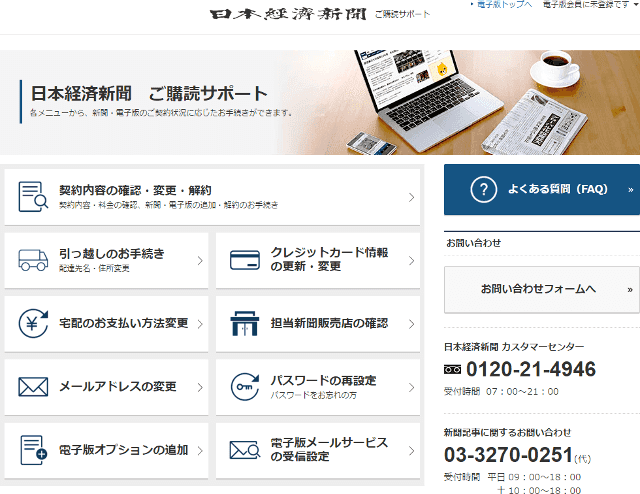640x494 pixels.
Task: Click 受付時間 07：00～21：00 text
Action: coord(501,392)
